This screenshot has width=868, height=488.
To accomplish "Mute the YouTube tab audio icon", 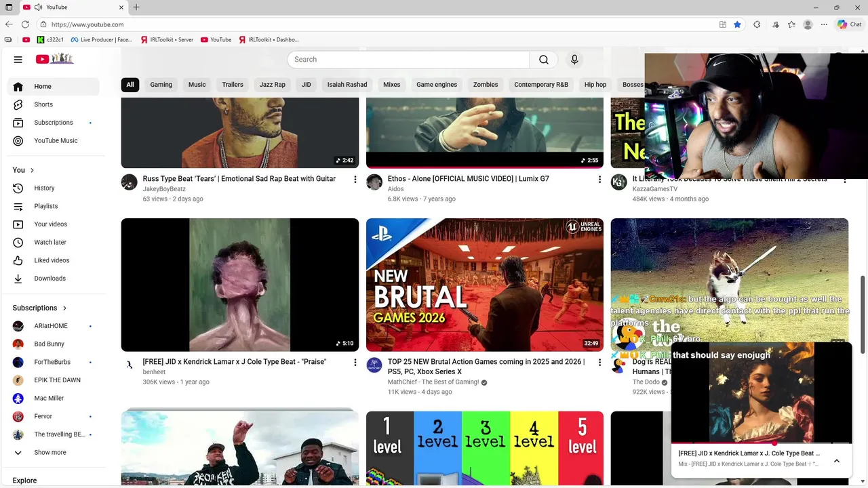I will click(x=39, y=7).
